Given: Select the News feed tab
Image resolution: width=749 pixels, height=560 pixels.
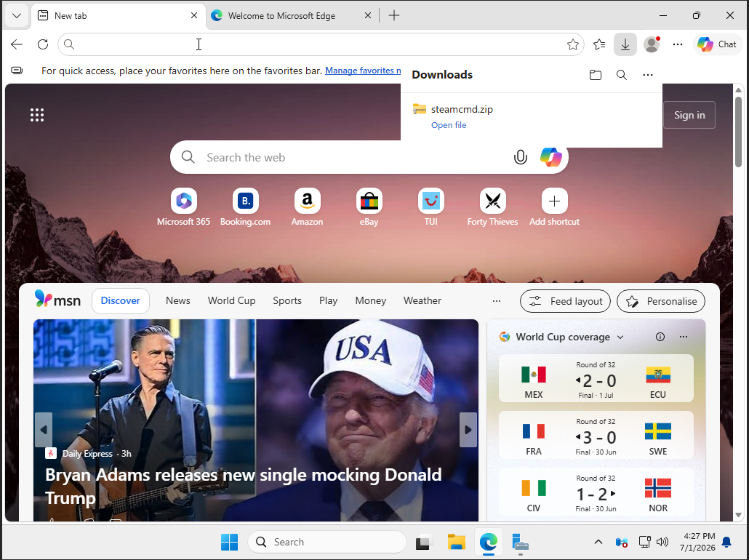Looking at the screenshot, I should (177, 300).
